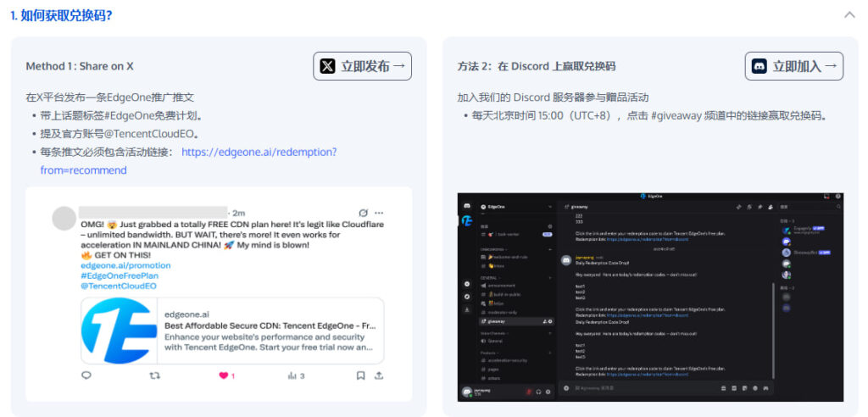Image resolution: width=868 pixels, height=417 pixels.
Task: Click the 立即发布 button
Action: [362, 66]
